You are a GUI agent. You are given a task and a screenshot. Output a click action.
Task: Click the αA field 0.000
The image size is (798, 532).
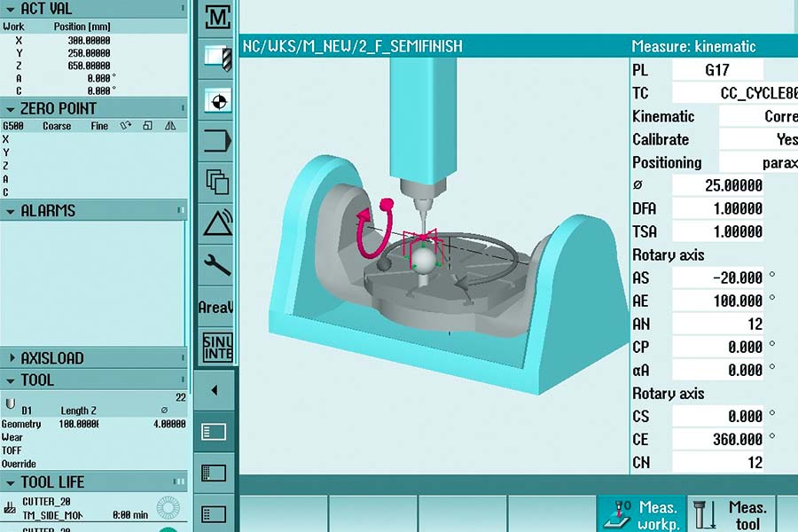tap(717, 370)
